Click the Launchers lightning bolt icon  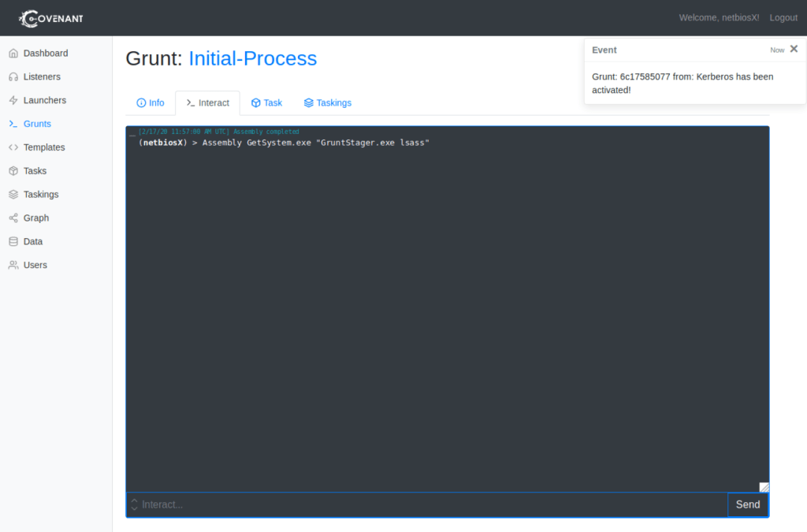coord(13,101)
